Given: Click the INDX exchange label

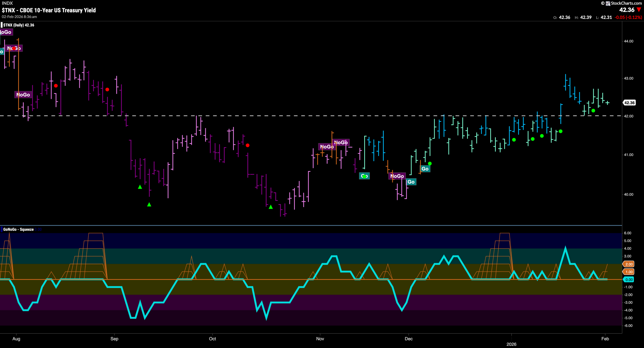Looking at the screenshot, I should (x=7, y=3).
